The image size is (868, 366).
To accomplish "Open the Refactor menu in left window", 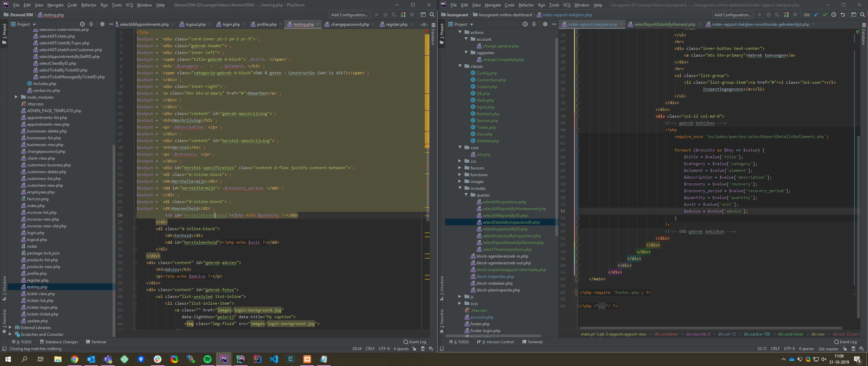I will click(x=88, y=5).
